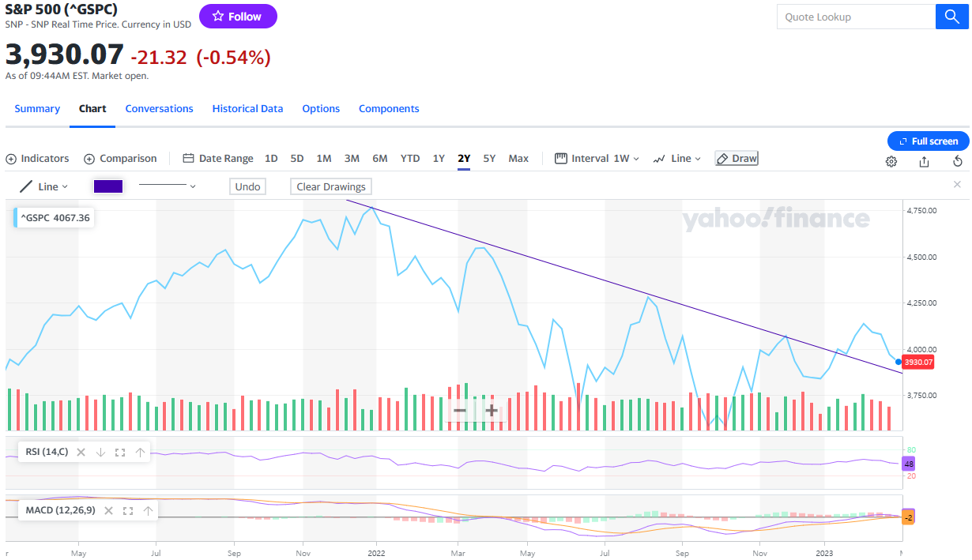Set range to 1Y
The image size is (972, 560).
click(439, 158)
